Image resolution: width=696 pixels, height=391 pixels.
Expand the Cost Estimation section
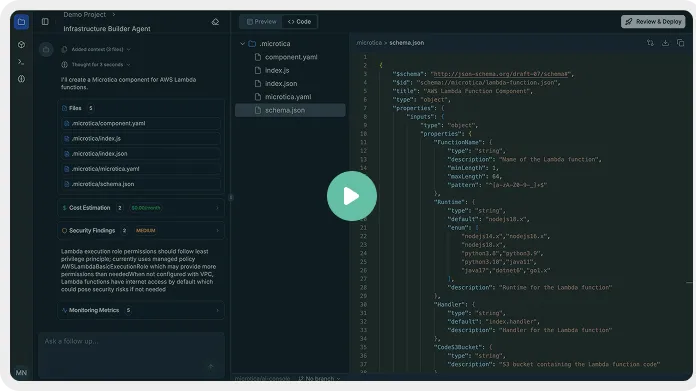coord(141,208)
